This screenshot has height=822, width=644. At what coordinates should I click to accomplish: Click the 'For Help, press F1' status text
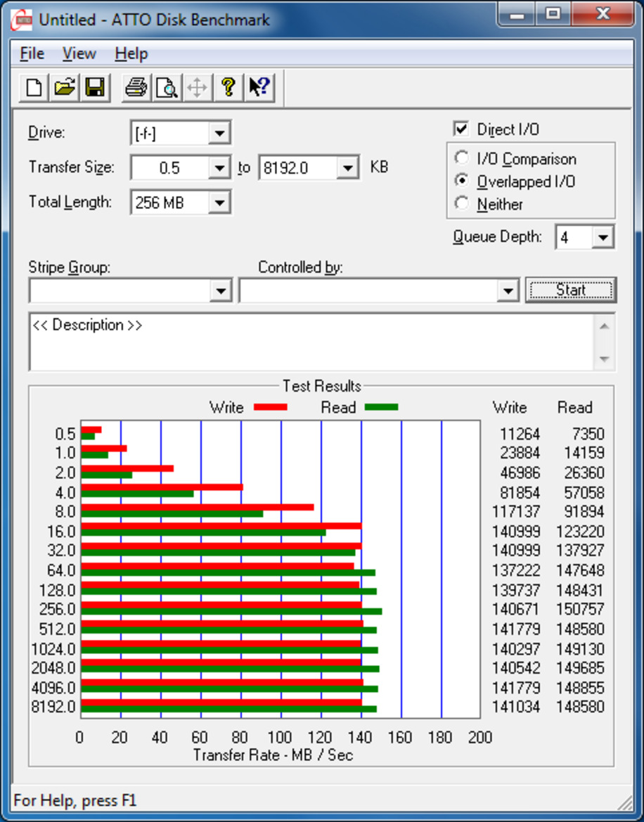(x=75, y=800)
